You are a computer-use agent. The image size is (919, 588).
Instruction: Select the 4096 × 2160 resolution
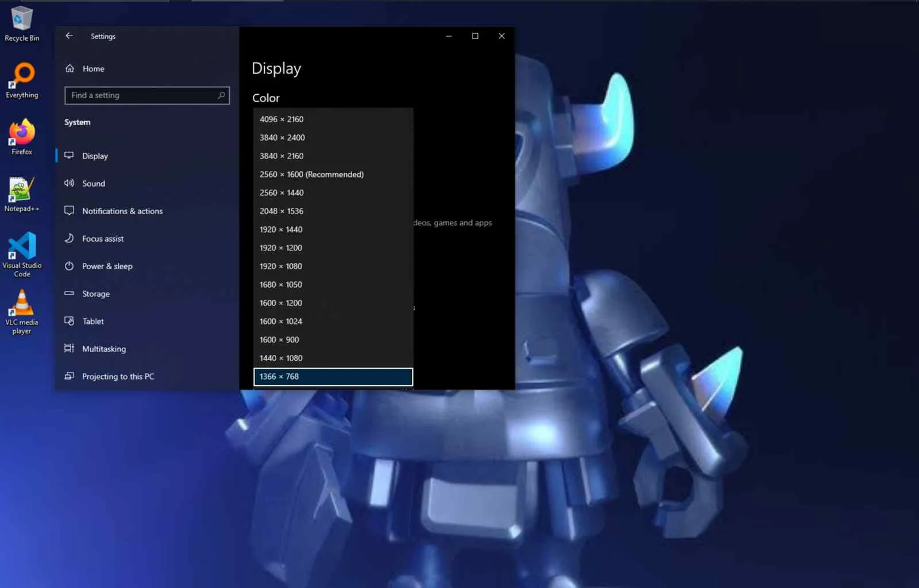(x=333, y=119)
